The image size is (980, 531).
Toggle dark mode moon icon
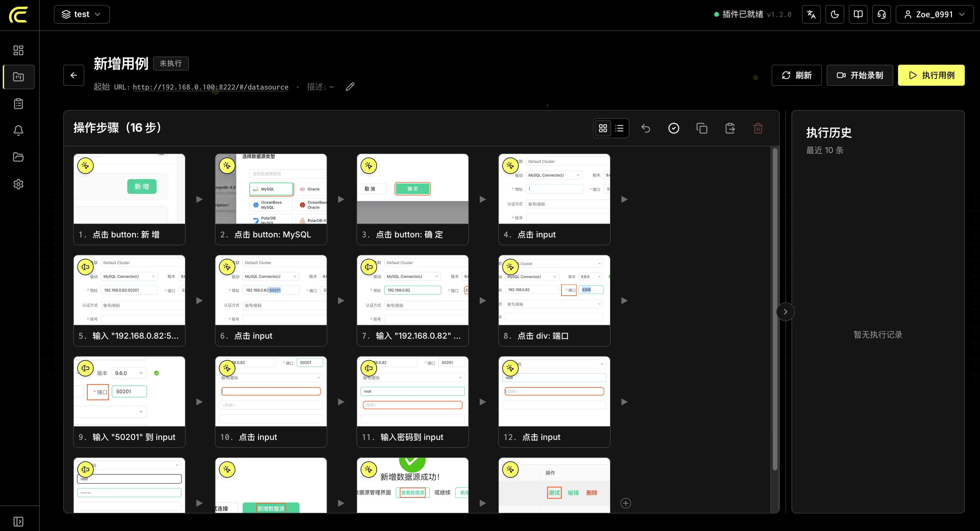click(x=835, y=14)
